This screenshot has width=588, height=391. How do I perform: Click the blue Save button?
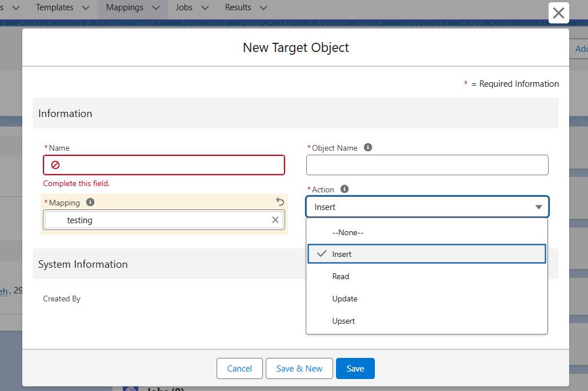355,369
